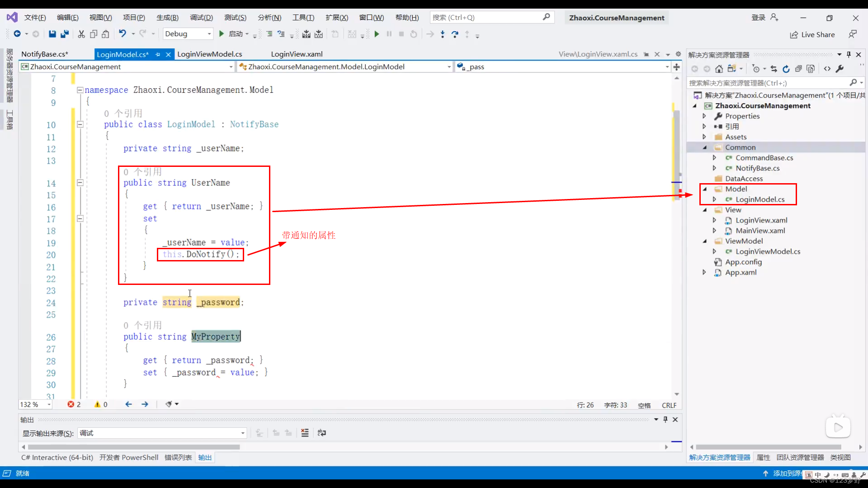Click the Copy icon in toolbar
This screenshot has width=868, height=488.
pyautogui.click(x=94, y=34)
